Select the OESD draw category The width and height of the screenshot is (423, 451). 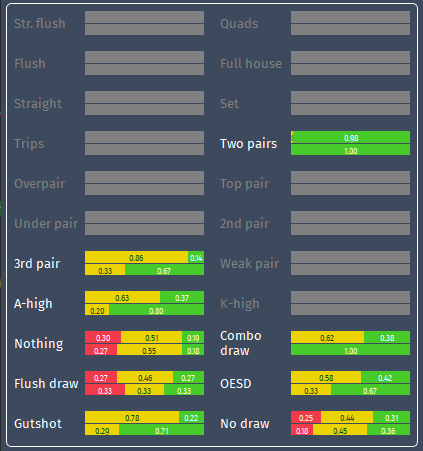(x=236, y=383)
